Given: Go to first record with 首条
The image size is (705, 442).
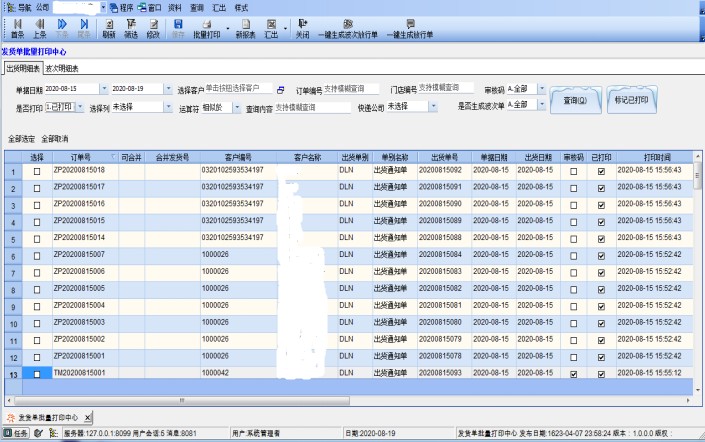Looking at the screenshot, I should pyautogui.click(x=18, y=29).
